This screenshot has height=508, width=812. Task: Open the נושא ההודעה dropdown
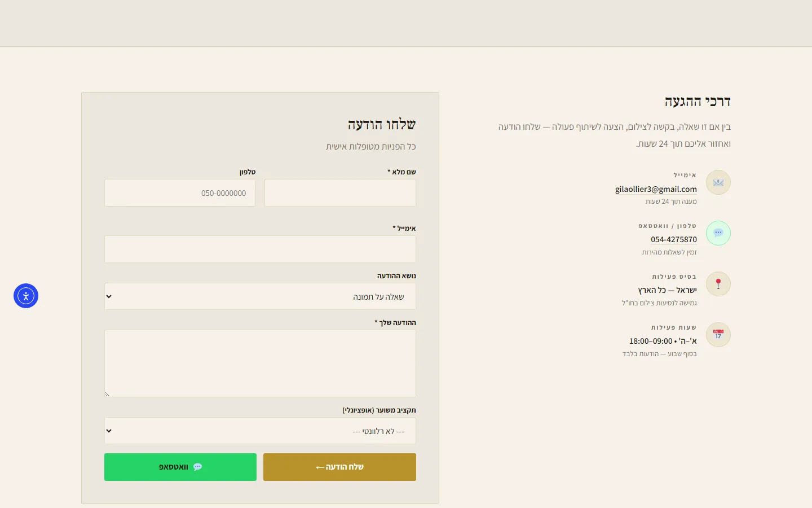pyautogui.click(x=260, y=296)
